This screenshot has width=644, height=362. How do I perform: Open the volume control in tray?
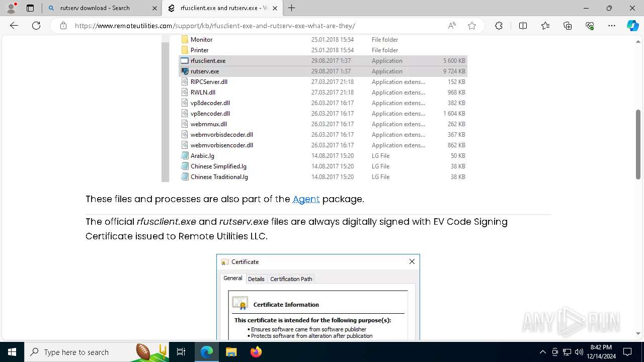coord(579,352)
